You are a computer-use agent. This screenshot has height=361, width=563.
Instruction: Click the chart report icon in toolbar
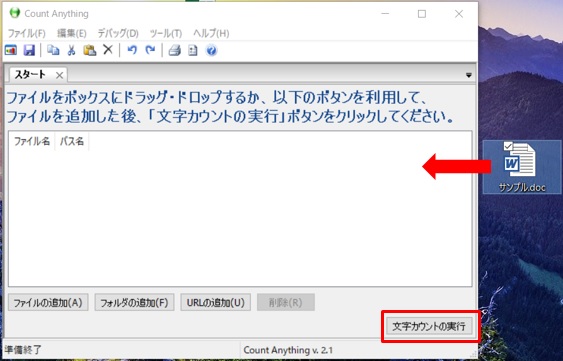pos(11,50)
